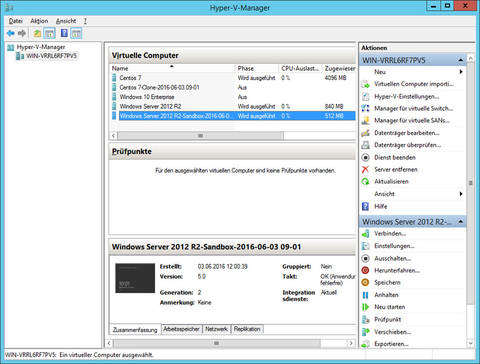The width and height of the screenshot is (480, 364).
Task: Collapse the Windows Server 2012 R2 actions section
Action: click(461, 222)
